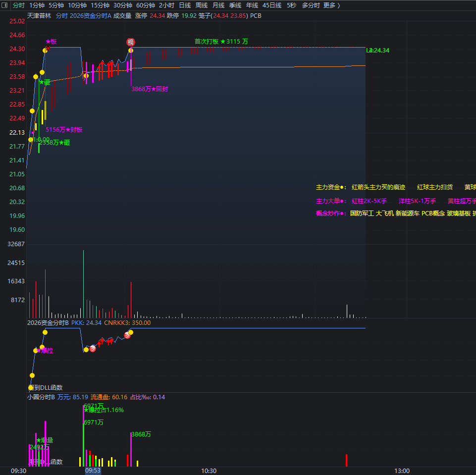Switch to the 分时 intraday tab
The width and height of the screenshot is (476, 475).
[18, 5]
